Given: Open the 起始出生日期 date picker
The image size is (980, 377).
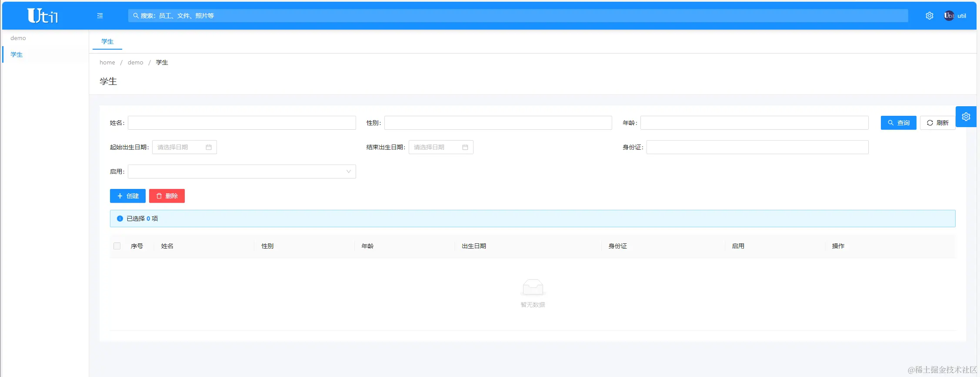Looking at the screenshot, I should (184, 147).
